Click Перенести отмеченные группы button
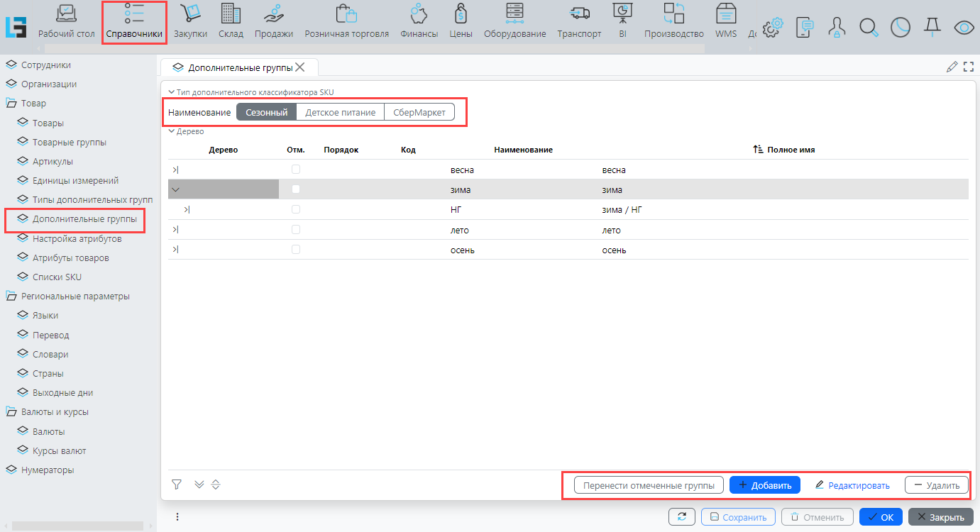980x532 pixels. click(x=649, y=485)
